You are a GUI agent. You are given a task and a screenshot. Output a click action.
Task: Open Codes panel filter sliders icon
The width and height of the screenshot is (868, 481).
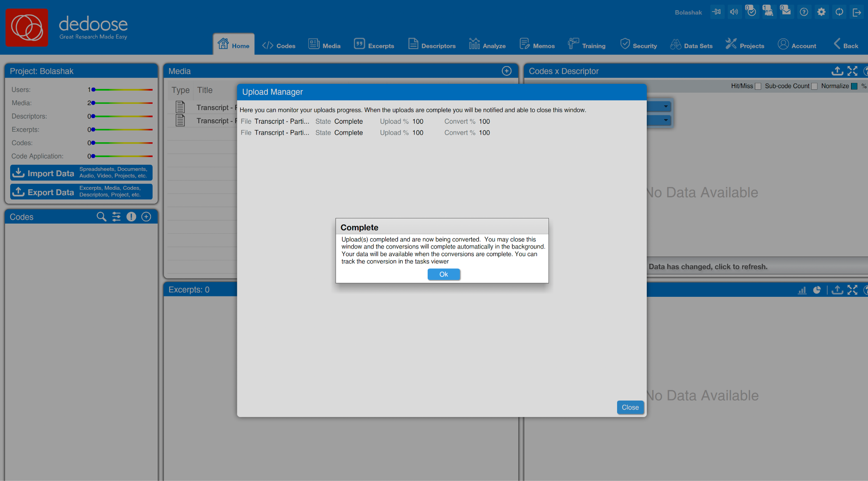tap(117, 217)
